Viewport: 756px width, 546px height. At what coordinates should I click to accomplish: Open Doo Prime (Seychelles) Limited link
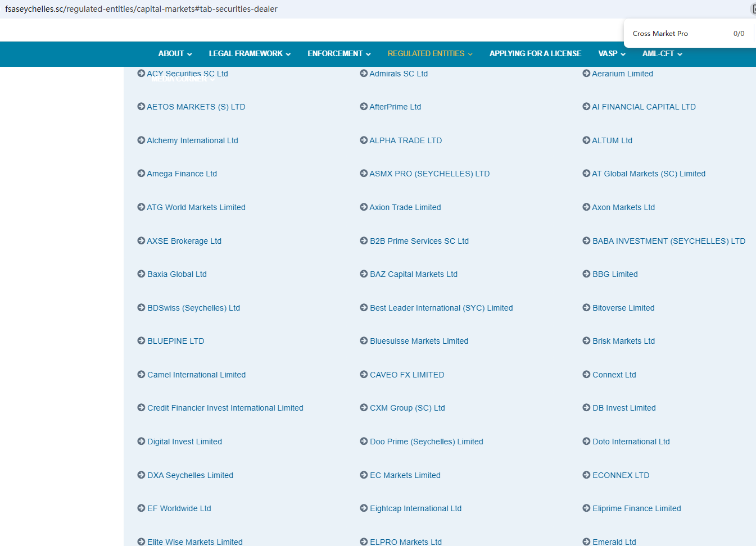click(426, 442)
